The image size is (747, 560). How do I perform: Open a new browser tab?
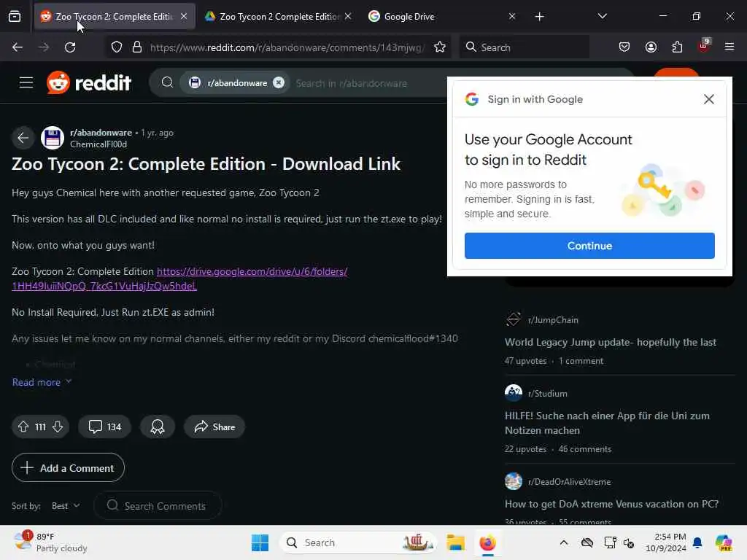coord(539,17)
